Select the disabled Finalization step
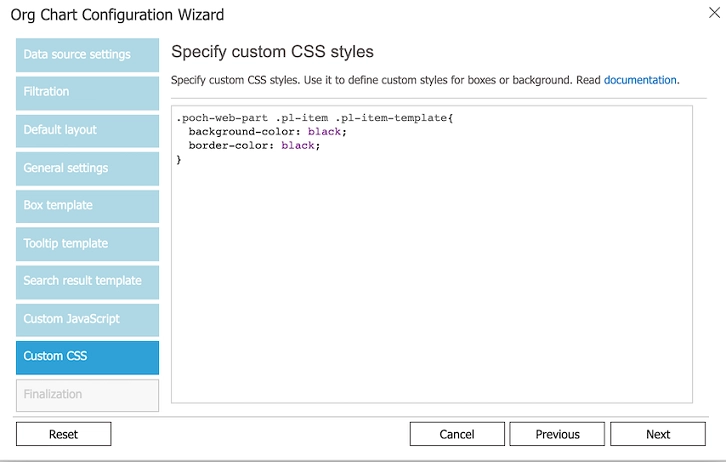The width and height of the screenshot is (726, 462). point(88,395)
